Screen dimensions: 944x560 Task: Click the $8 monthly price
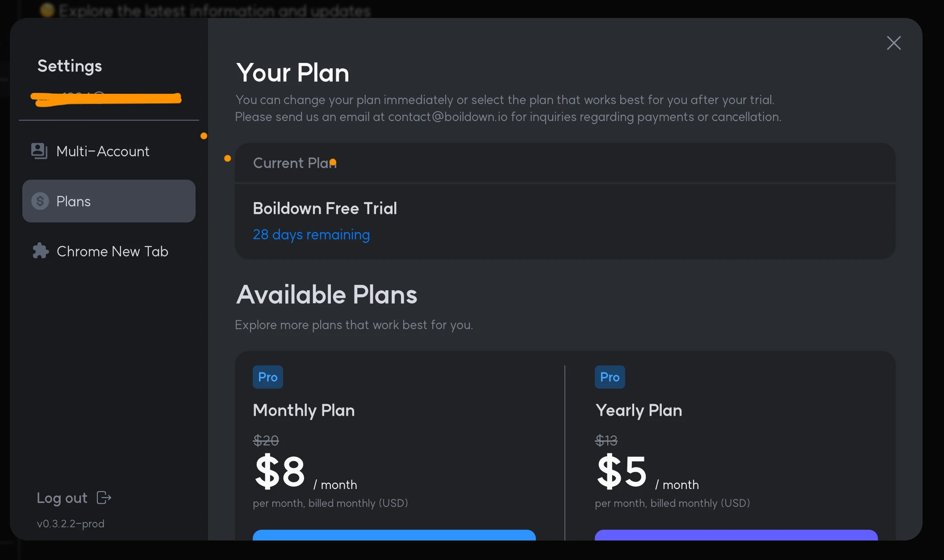(x=280, y=472)
